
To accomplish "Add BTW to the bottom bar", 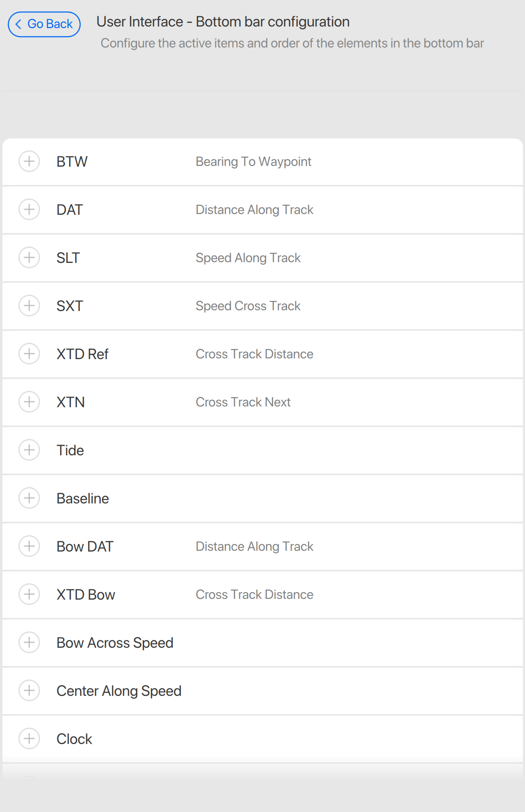I will coord(29,161).
